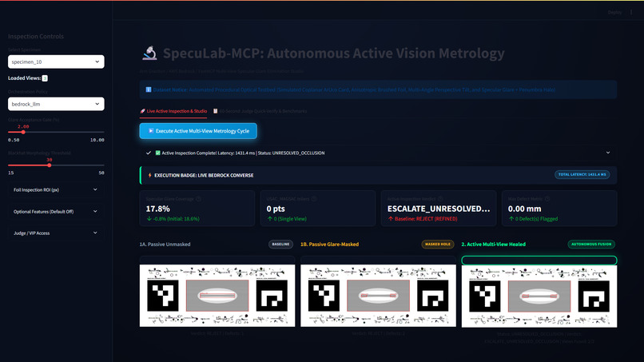Click the clipboard icon on Judge Quick-Verify tab
The image size is (644, 362).
point(215,111)
